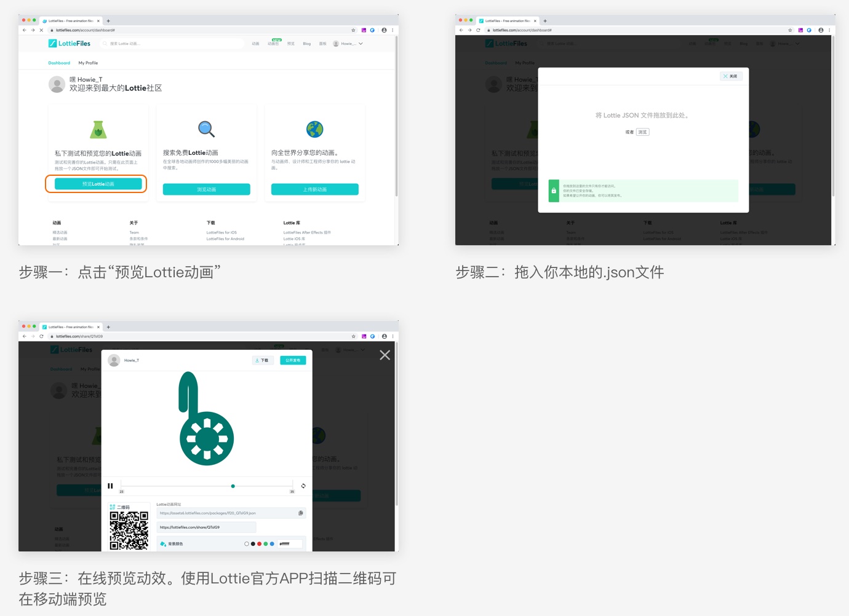
Task: Select the red background color swatch
Action: coord(259,544)
